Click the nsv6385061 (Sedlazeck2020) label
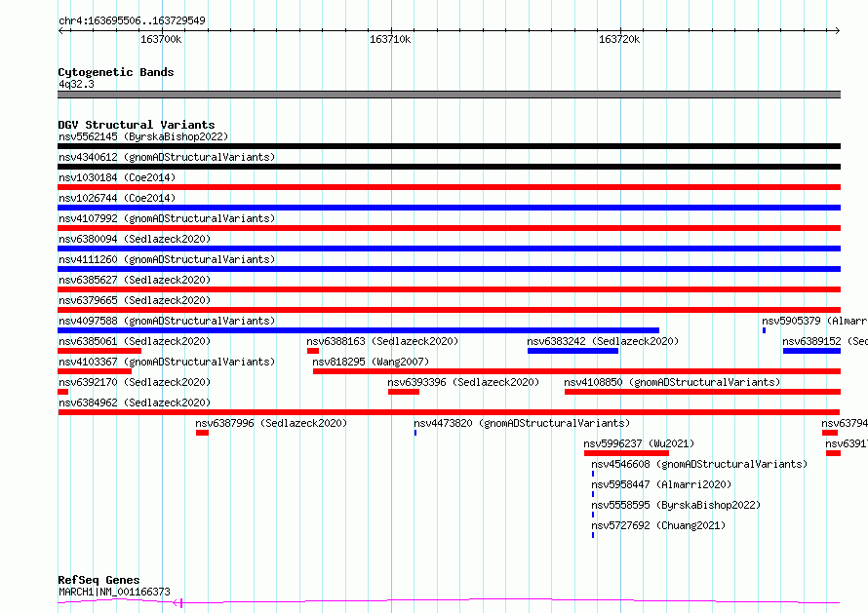This screenshot has height=613, width=868. pyautogui.click(x=135, y=341)
